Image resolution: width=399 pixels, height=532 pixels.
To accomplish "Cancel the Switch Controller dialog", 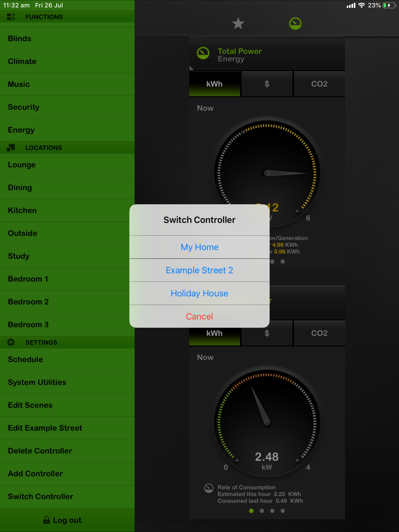I will tap(199, 316).
